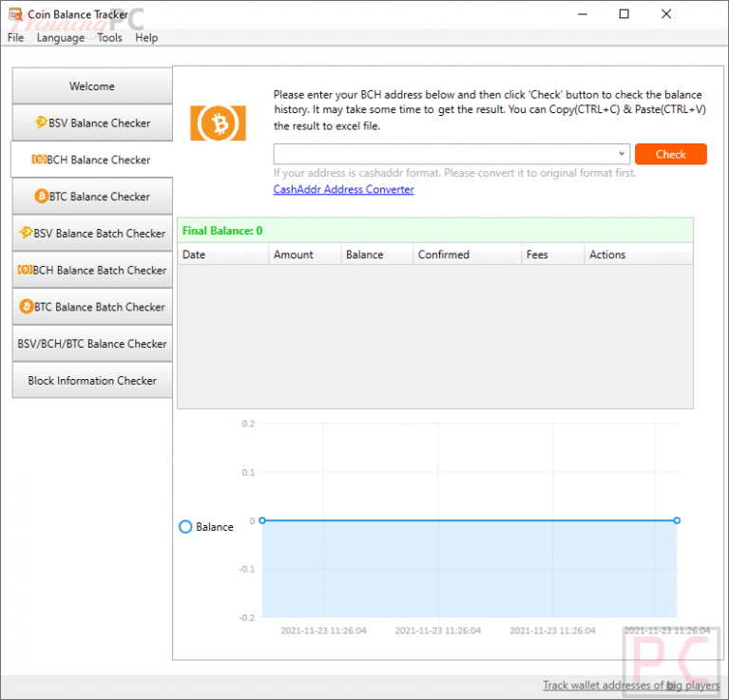Screen dimensions: 729x700
Task: Click the right data point on balance chart
Action: pos(677,520)
